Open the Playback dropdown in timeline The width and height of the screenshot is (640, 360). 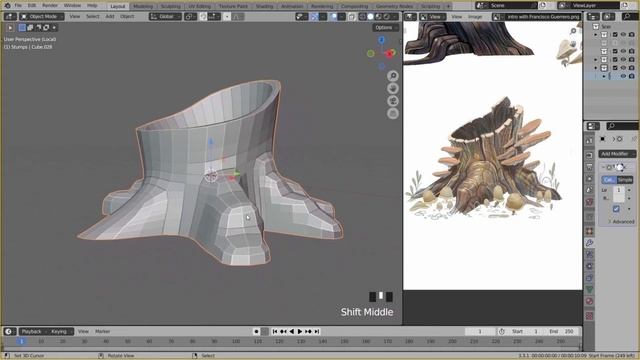[x=33, y=331]
